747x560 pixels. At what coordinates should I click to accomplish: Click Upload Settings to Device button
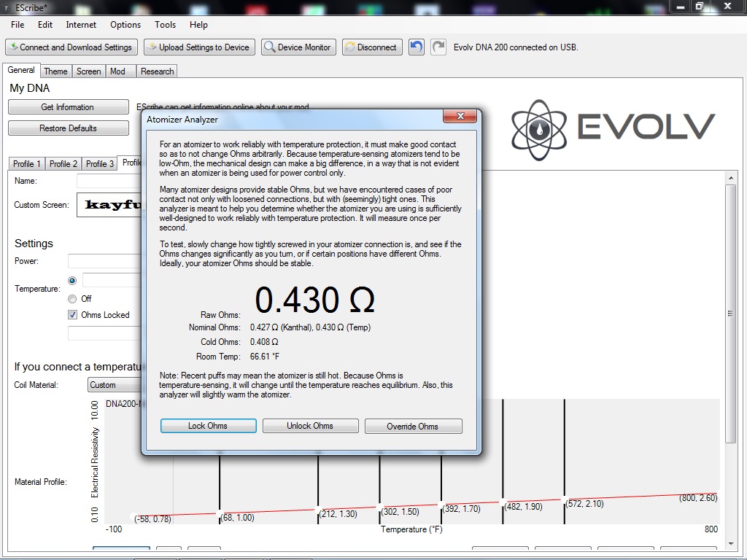click(x=199, y=47)
